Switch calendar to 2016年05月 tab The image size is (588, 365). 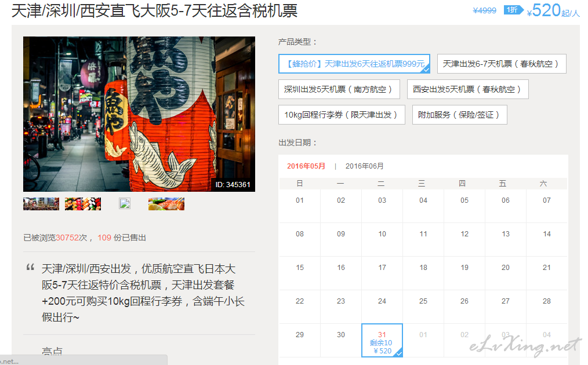click(306, 166)
